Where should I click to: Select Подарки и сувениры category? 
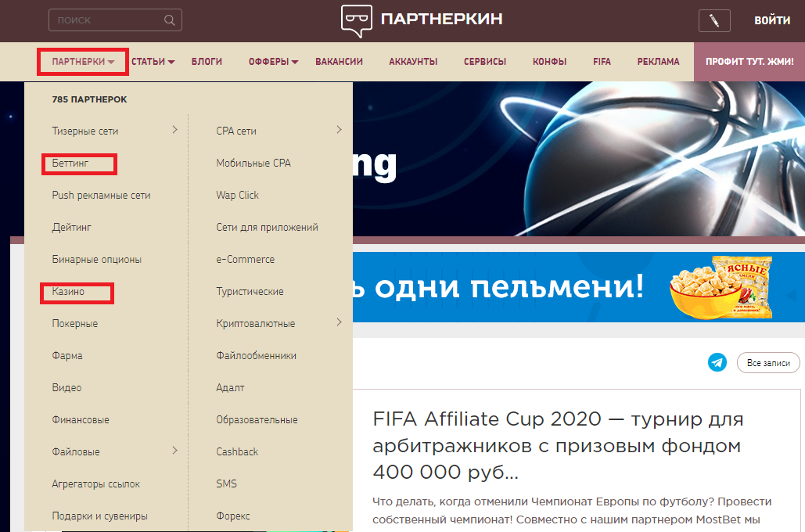(x=99, y=516)
